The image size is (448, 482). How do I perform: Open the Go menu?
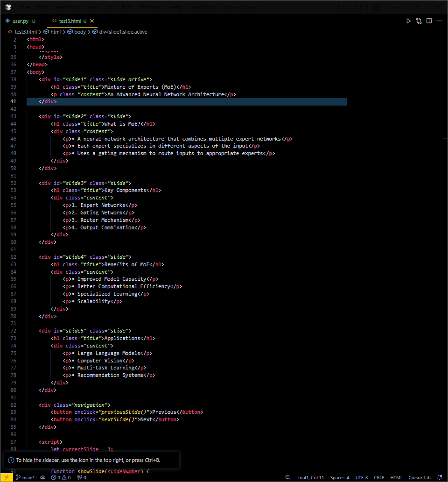(x=110, y=7)
